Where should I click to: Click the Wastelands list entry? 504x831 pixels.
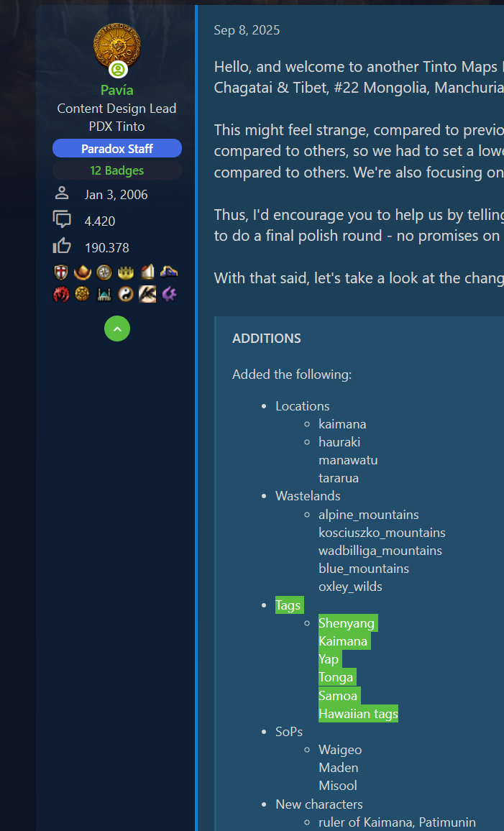tap(308, 496)
